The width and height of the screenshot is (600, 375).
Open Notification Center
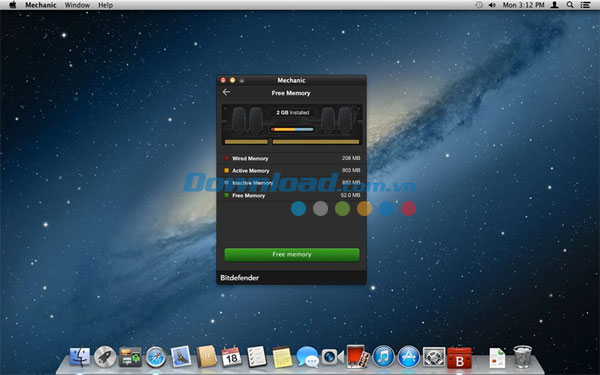point(585,5)
